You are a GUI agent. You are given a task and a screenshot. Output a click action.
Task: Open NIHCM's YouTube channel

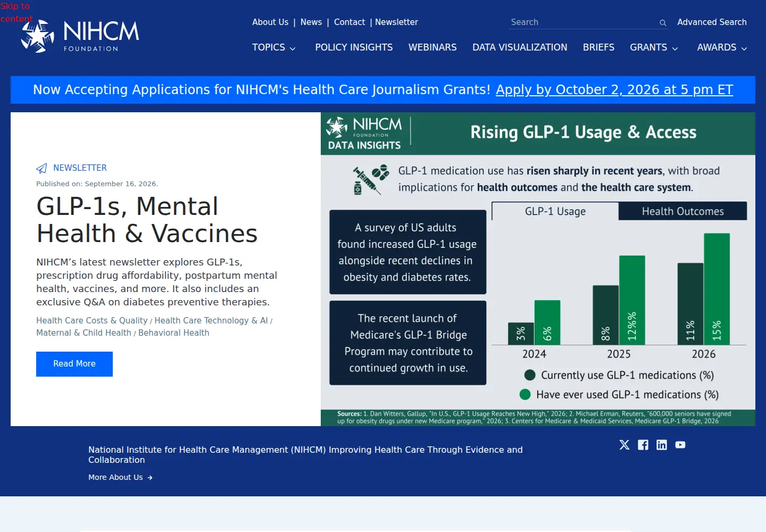coord(680,445)
